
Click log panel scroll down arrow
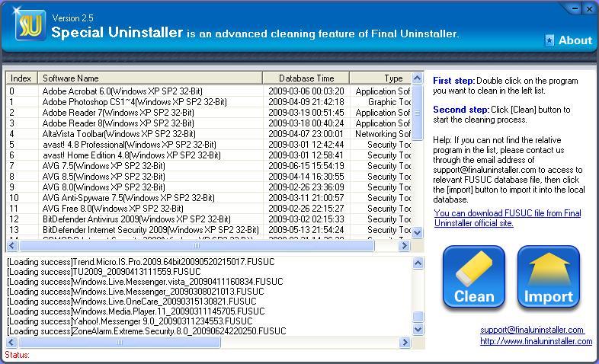point(418,329)
